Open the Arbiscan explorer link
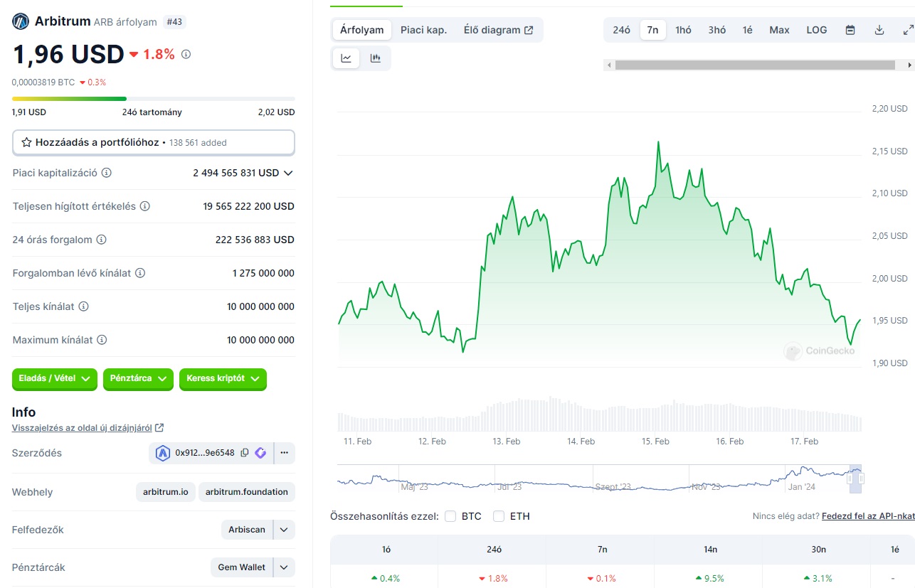This screenshot has height=588, width=915. [x=247, y=530]
